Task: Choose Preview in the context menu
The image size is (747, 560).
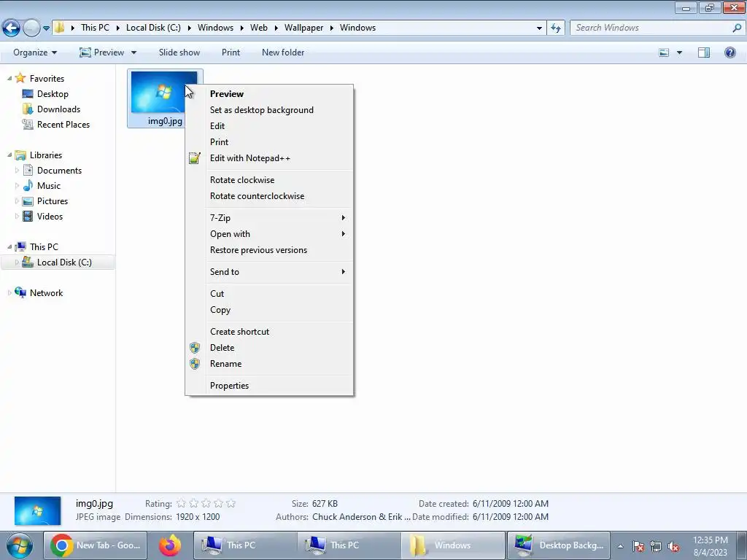Action: [x=269, y=94]
